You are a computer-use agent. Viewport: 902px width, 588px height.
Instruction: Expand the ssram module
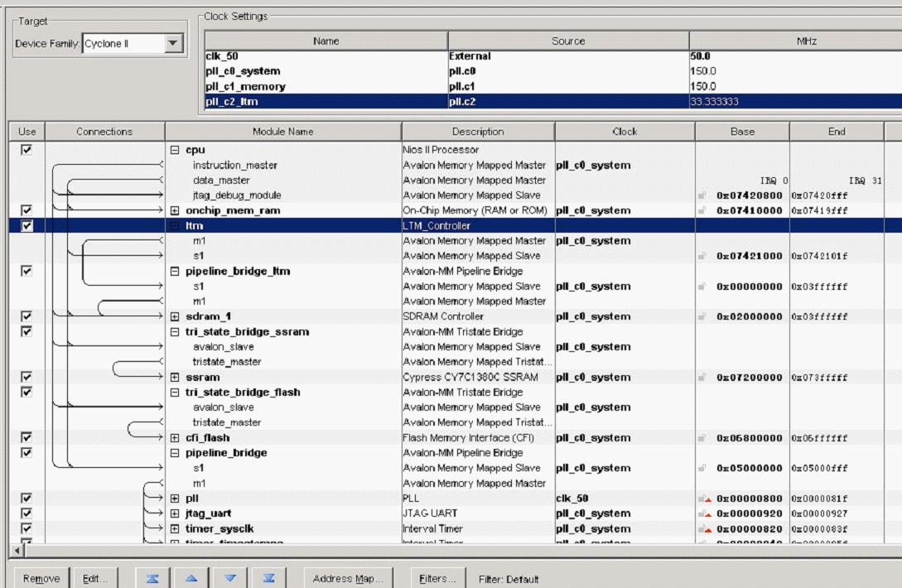[x=175, y=378]
